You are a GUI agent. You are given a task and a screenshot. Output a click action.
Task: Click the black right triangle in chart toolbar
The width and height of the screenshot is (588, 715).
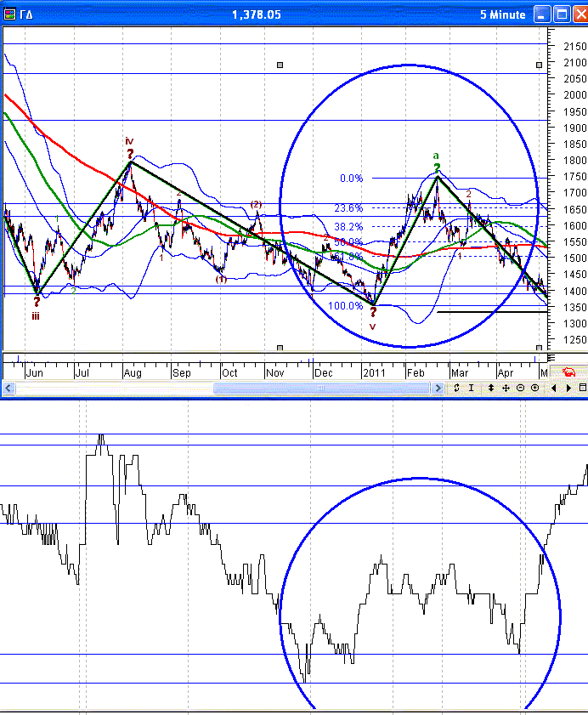pyautogui.click(x=568, y=389)
